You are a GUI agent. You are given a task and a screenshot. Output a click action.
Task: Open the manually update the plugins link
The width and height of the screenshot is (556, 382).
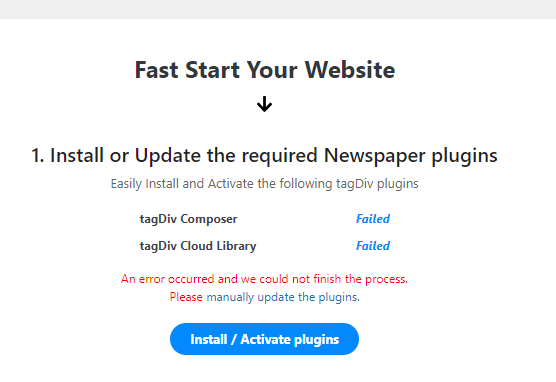[283, 297]
